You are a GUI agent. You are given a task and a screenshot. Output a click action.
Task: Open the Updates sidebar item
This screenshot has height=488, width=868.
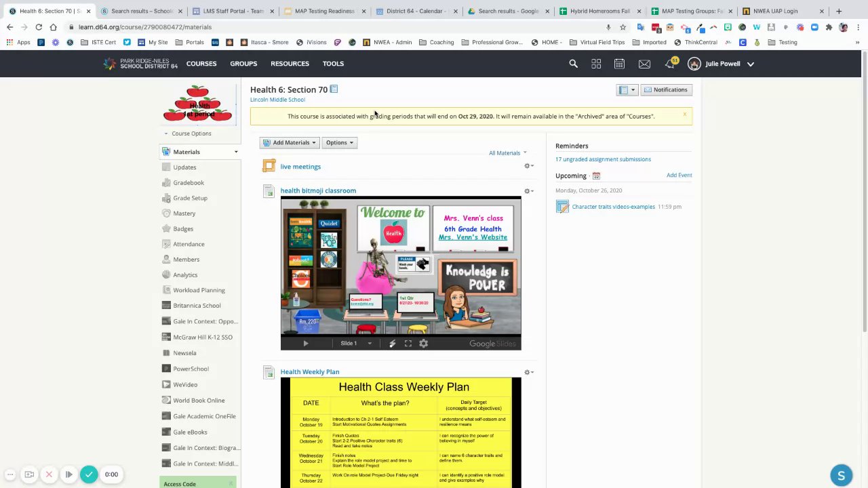(x=184, y=167)
